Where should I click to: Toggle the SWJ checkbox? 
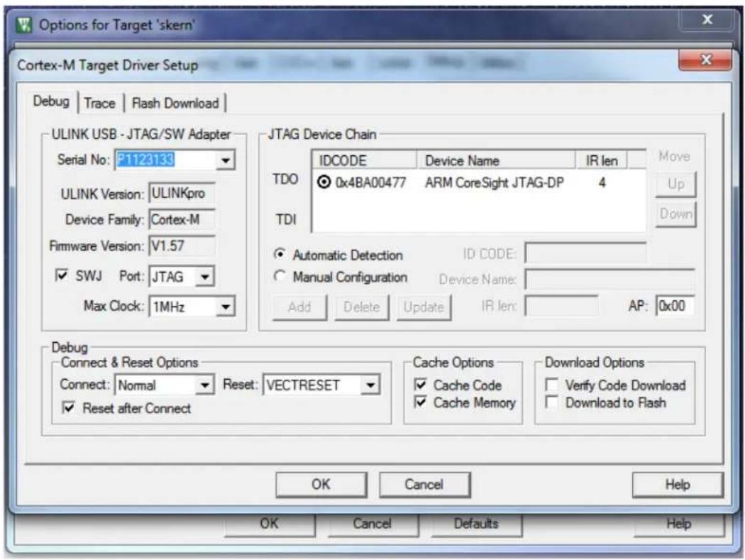(62, 275)
